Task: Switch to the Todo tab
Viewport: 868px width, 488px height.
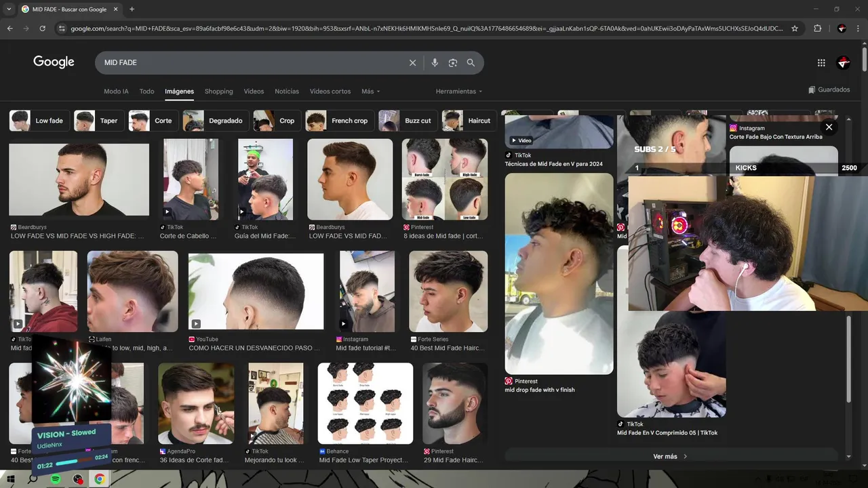Action: [x=146, y=91]
